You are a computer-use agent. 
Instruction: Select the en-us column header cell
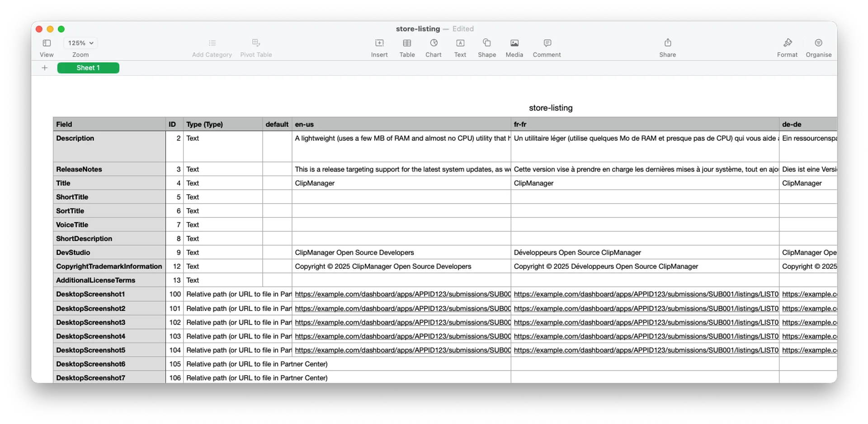(x=401, y=124)
